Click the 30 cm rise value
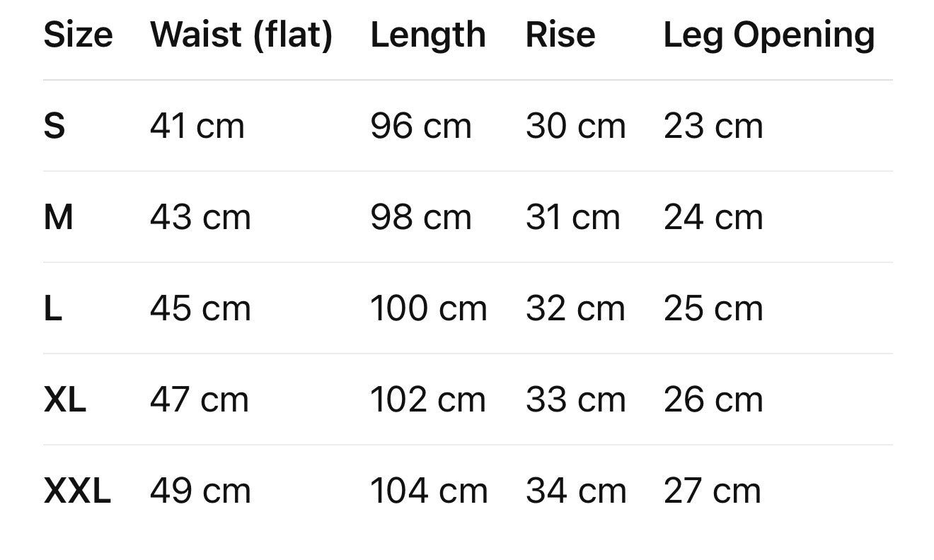The image size is (934, 560). (x=575, y=127)
